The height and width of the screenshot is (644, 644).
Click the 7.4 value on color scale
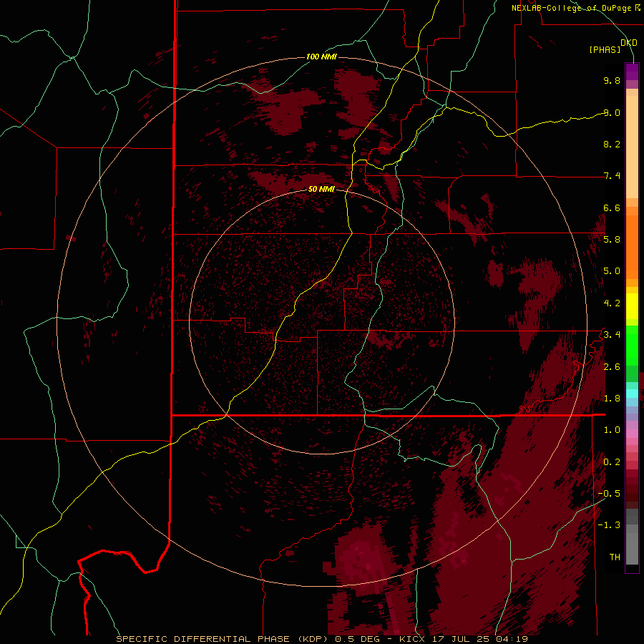612,176
